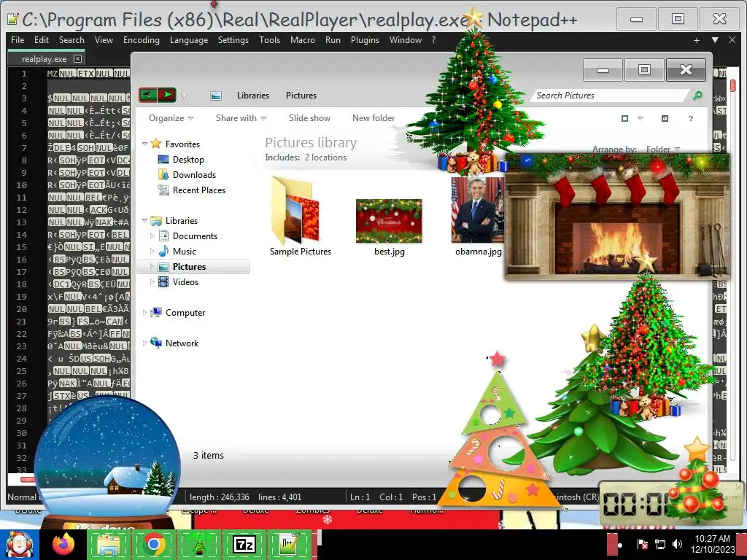Start the Slide show
The height and width of the screenshot is (560, 747).
[x=309, y=118]
